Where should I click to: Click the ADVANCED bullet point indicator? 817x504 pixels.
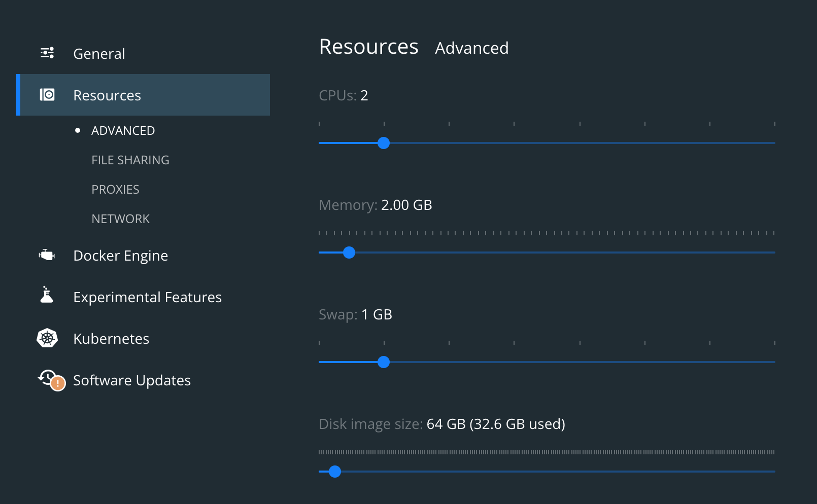click(78, 130)
